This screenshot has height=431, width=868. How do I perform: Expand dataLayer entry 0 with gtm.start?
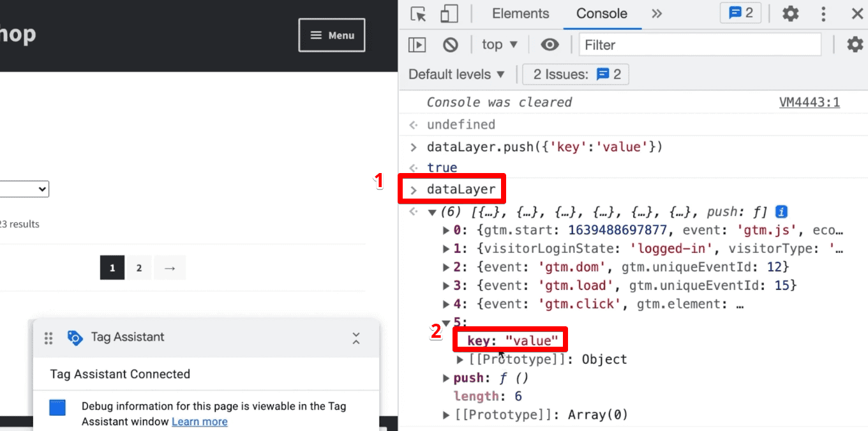[x=445, y=230]
